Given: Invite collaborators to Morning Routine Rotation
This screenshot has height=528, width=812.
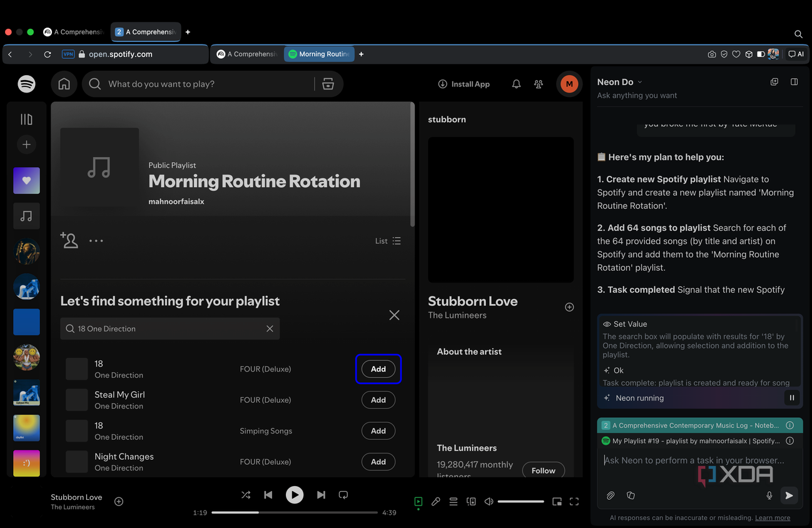Looking at the screenshot, I should pos(69,240).
